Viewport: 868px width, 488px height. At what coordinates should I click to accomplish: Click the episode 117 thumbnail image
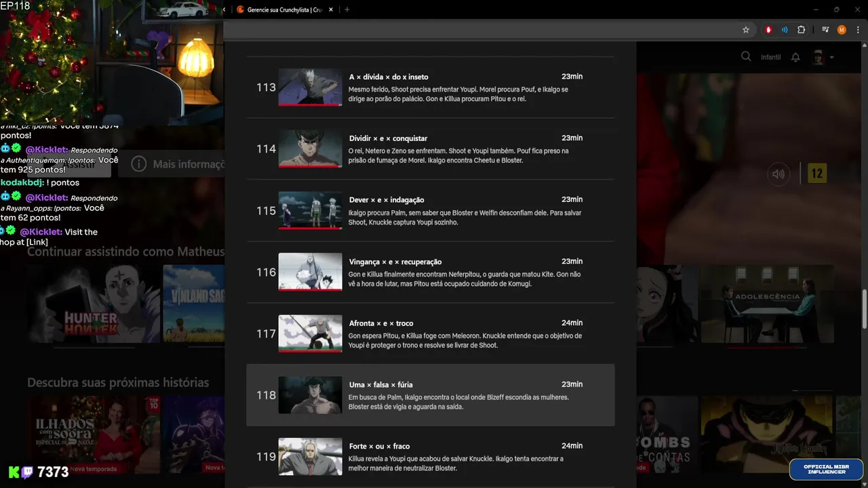click(310, 333)
